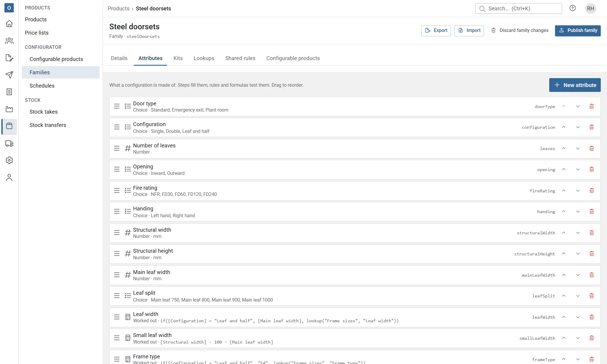This screenshot has width=607, height=364.
Task: Move Configuration attribute up
Action: click(564, 127)
